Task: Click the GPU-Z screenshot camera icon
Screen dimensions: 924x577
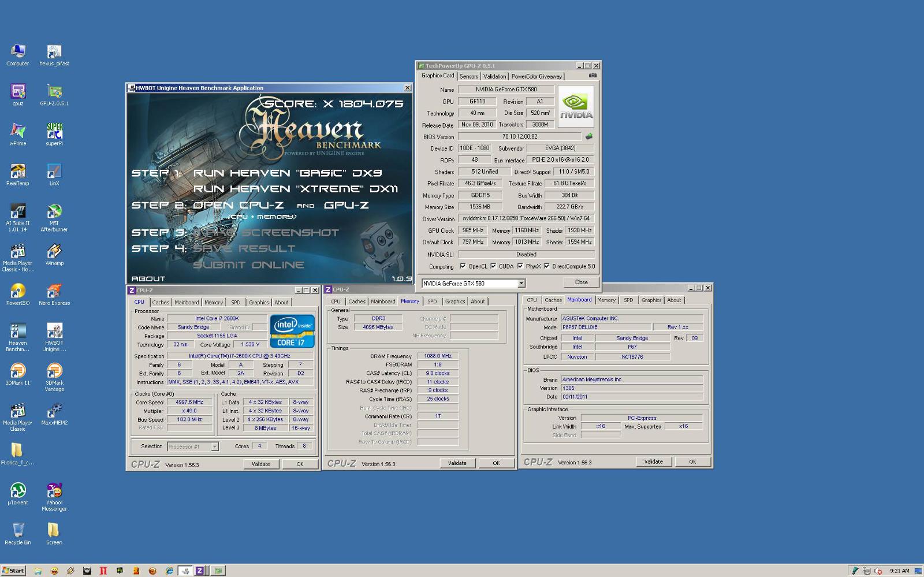Action: (x=593, y=76)
